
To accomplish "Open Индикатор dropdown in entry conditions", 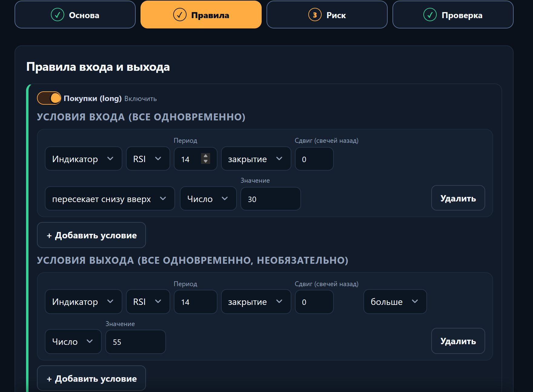I will (84, 159).
